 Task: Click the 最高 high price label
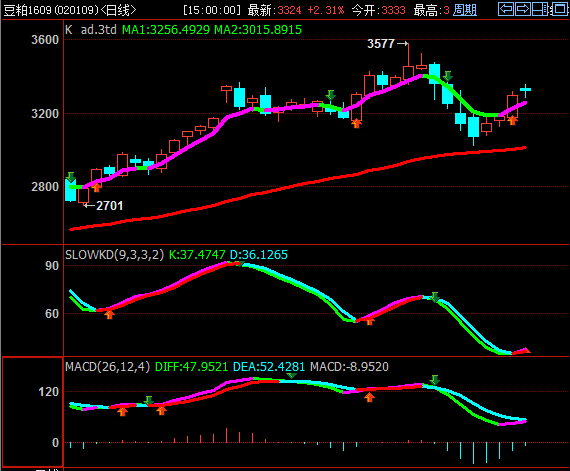click(x=432, y=10)
